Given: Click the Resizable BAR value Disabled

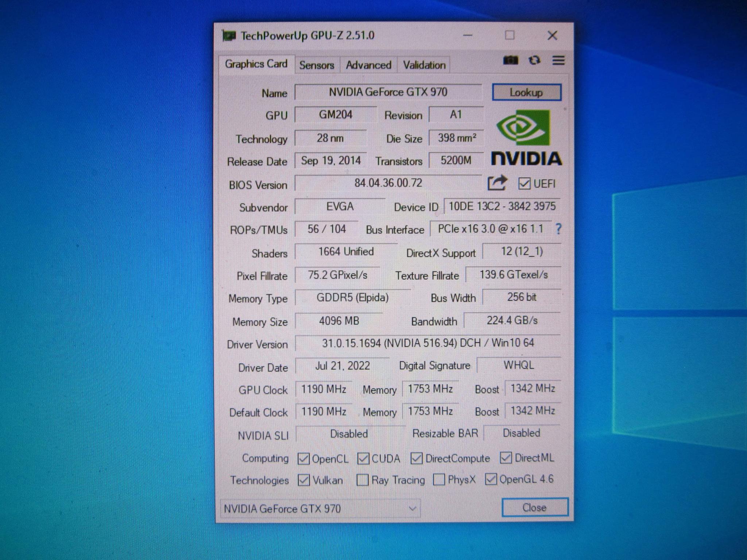Looking at the screenshot, I should click(x=522, y=433).
